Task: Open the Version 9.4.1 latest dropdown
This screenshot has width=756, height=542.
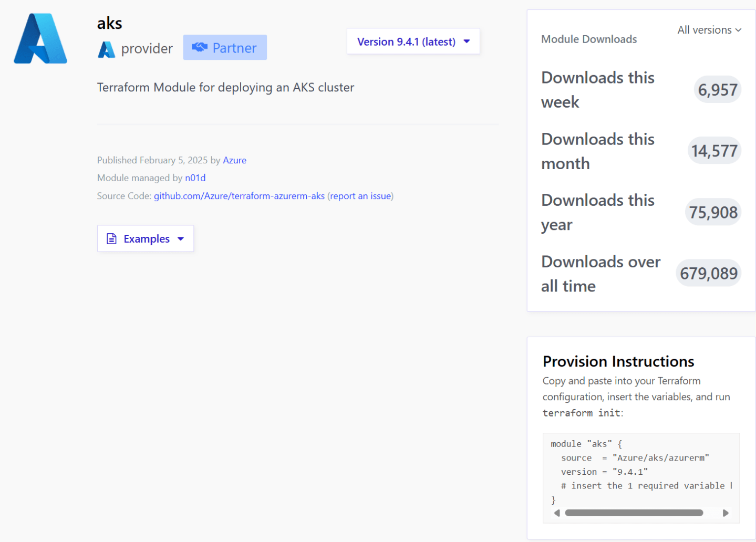Action: (413, 41)
